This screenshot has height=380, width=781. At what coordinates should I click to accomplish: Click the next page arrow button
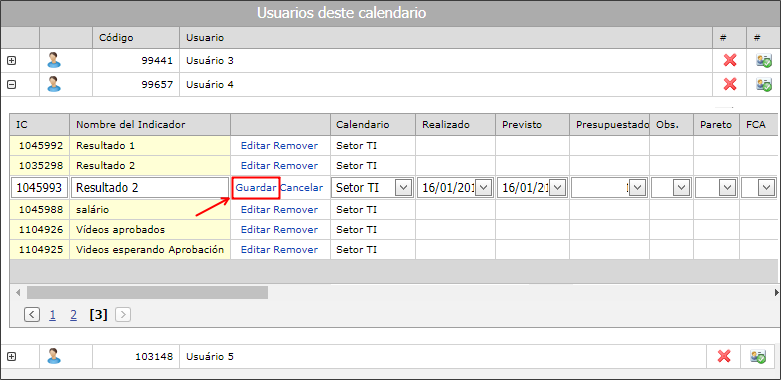tap(123, 315)
